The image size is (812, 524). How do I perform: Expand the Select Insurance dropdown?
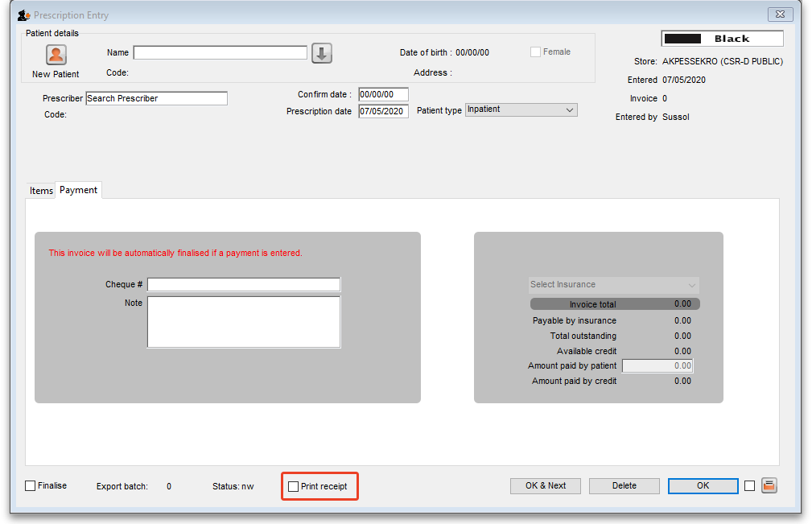tap(614, 285)
